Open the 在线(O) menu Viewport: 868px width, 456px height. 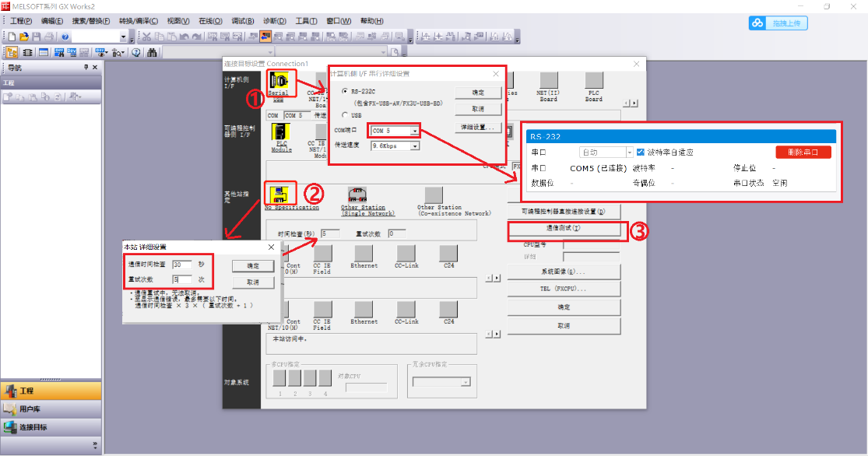tap(210, 21)
